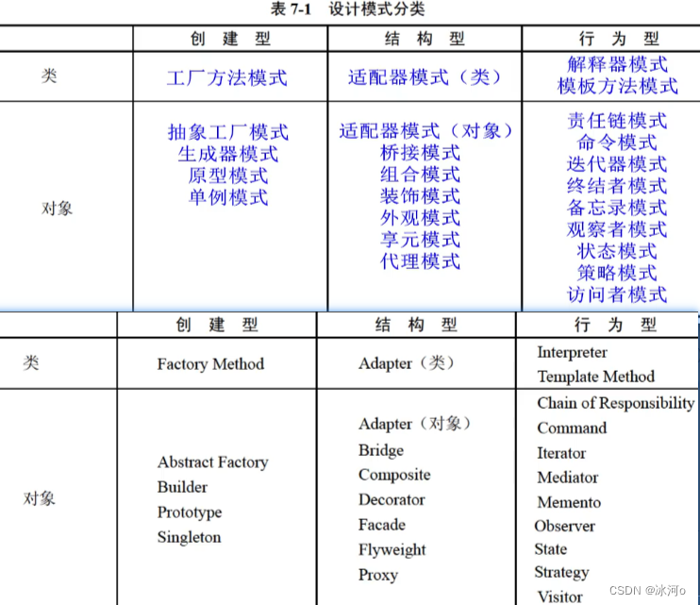
Task: Click the table title 表 7-1 设计模式分类
Action: point(347,8)
